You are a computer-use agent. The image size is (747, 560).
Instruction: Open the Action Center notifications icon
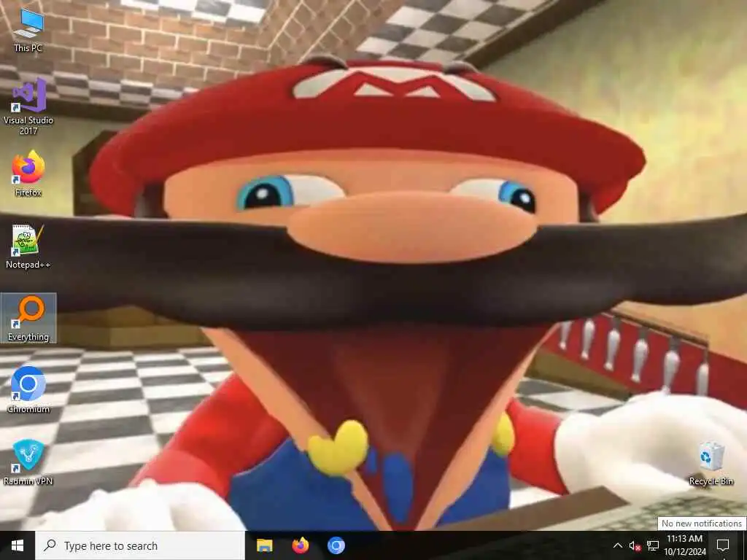pyautogui.click(x=723, y=545)
